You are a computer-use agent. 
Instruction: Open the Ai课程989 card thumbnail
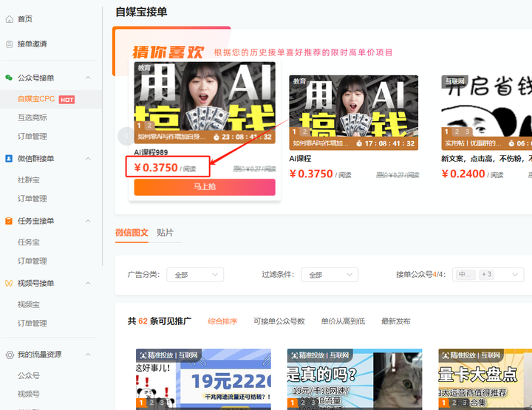coord(205,103)
